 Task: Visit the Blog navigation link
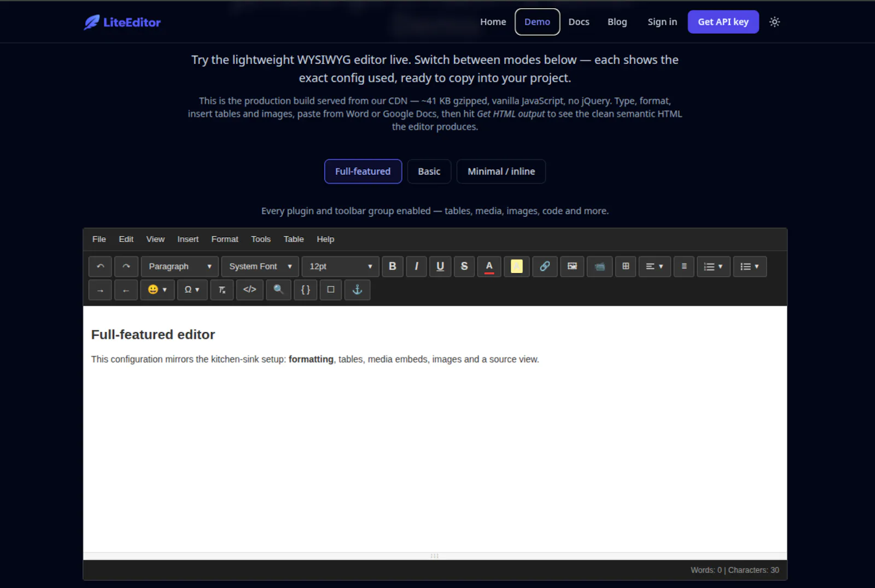[617, 22]
